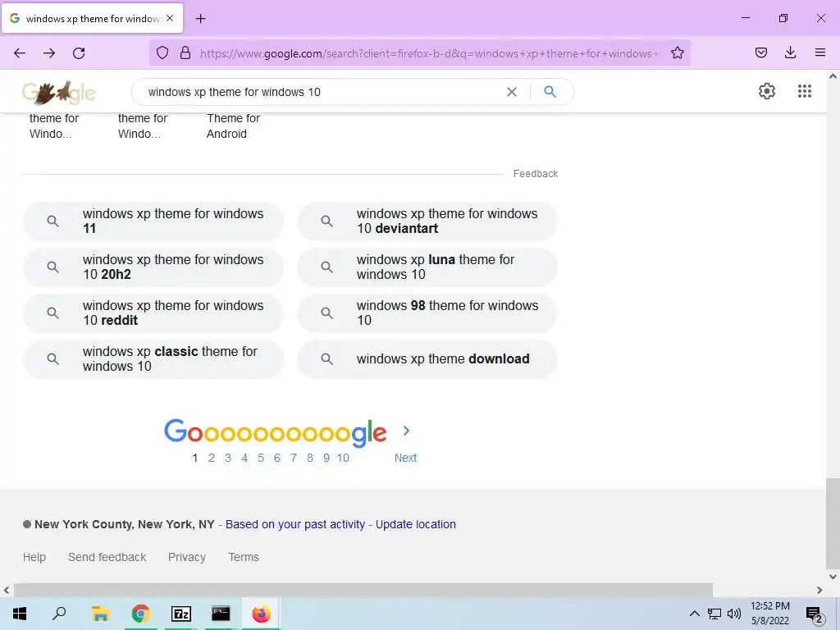Close the windows xp theme tab

[170, 18]
